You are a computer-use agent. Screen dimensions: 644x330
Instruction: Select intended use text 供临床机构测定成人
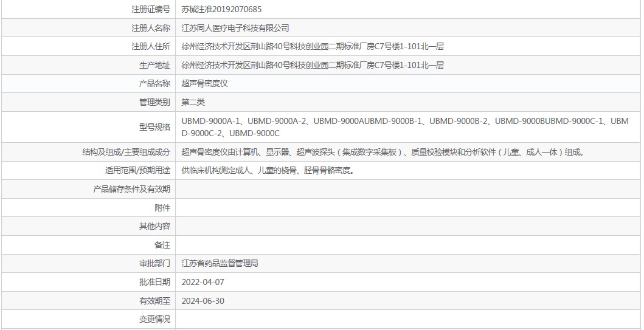click(x=268, y=170)
